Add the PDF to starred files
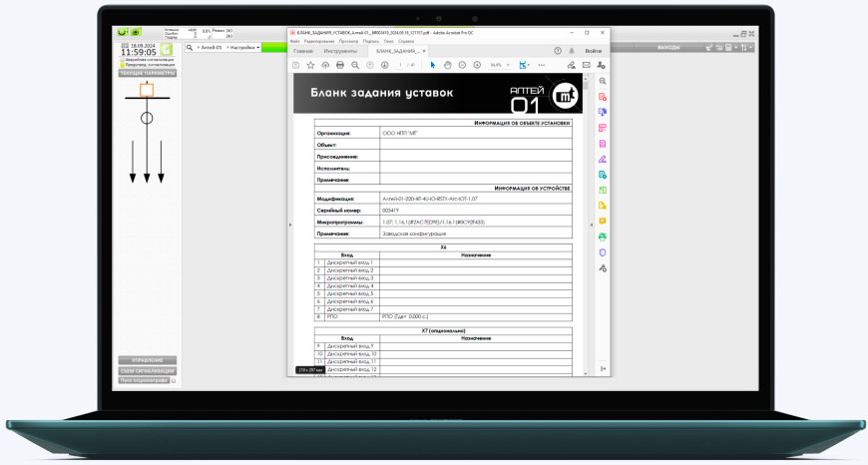Screen dimensions: 868x465 [310, 65]
